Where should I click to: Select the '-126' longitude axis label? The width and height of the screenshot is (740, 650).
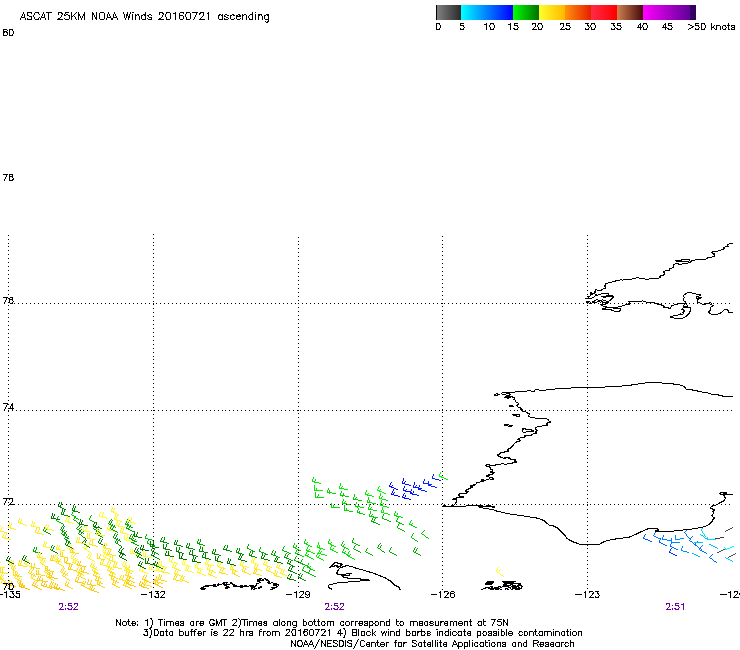443,594
